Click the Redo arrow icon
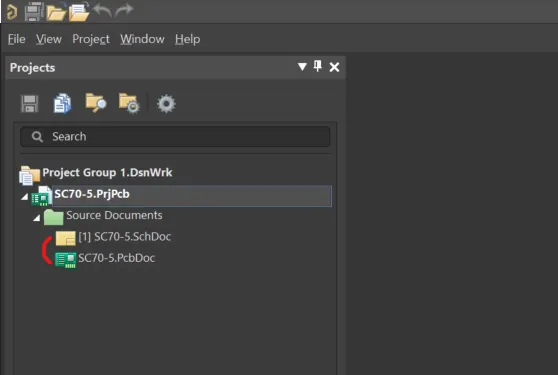Image resolution: width=558 pixels, height=375 pixels. click(x=124, y=11)
